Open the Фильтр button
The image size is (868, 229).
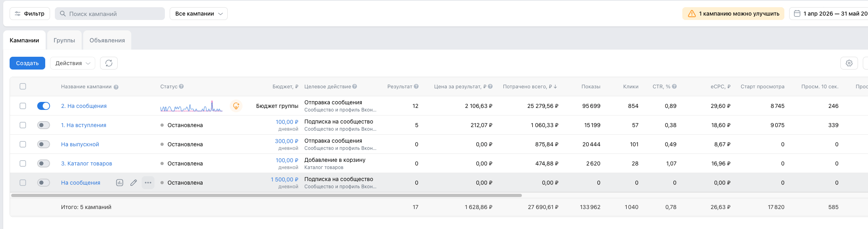pyautogui.click(x=30, y=14)
